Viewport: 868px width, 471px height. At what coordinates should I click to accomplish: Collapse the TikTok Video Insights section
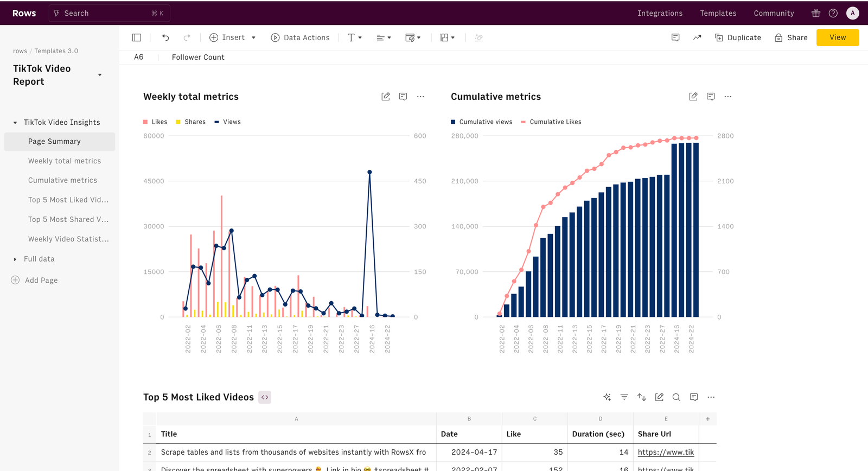pyautogui.click(x=15, y=123)
